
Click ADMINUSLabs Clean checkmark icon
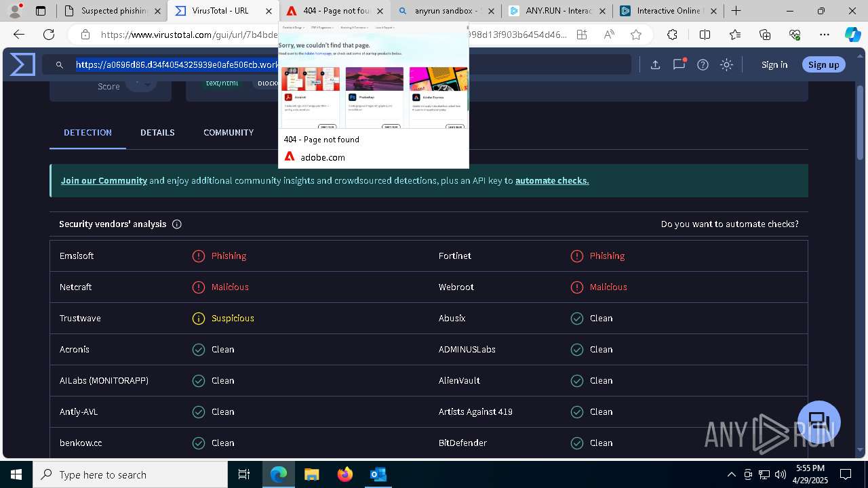click(577, 350)
